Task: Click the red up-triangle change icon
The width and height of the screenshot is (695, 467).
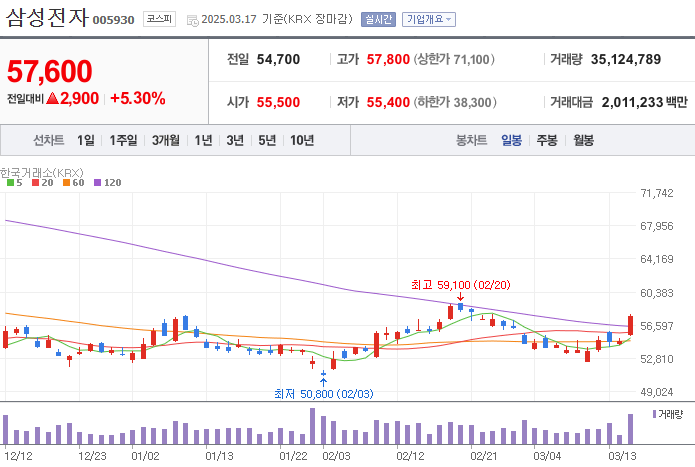Action: click(52, 98)
